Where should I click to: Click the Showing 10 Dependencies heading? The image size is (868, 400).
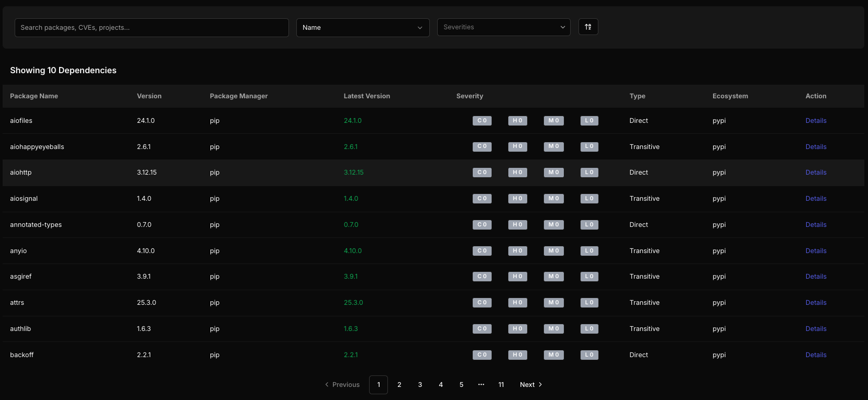63,71
